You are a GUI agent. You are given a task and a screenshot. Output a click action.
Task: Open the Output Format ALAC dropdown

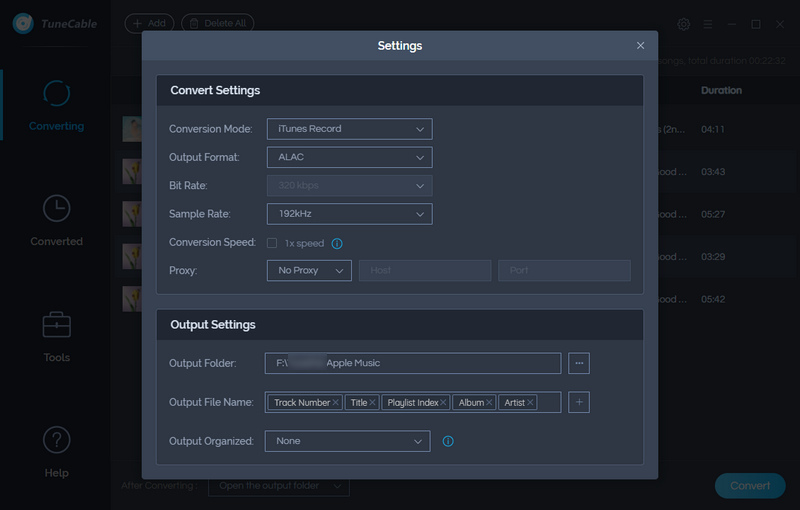[x=349, y=157]
